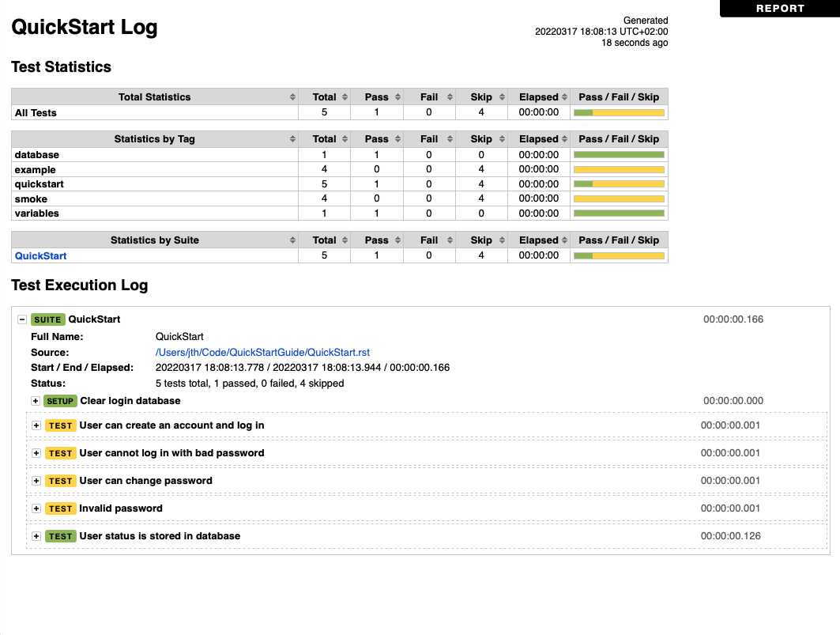
Task: Open the QuickStart suite statistics link
Action: 40,255
